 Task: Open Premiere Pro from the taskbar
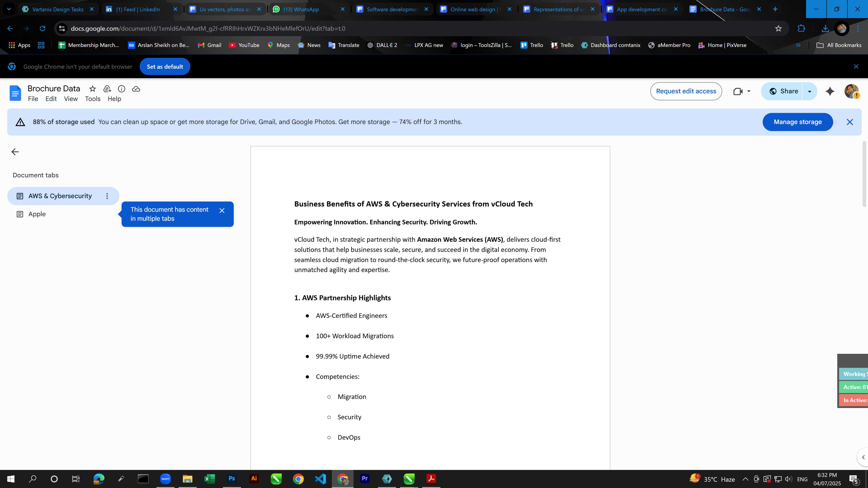coord(365,479)
